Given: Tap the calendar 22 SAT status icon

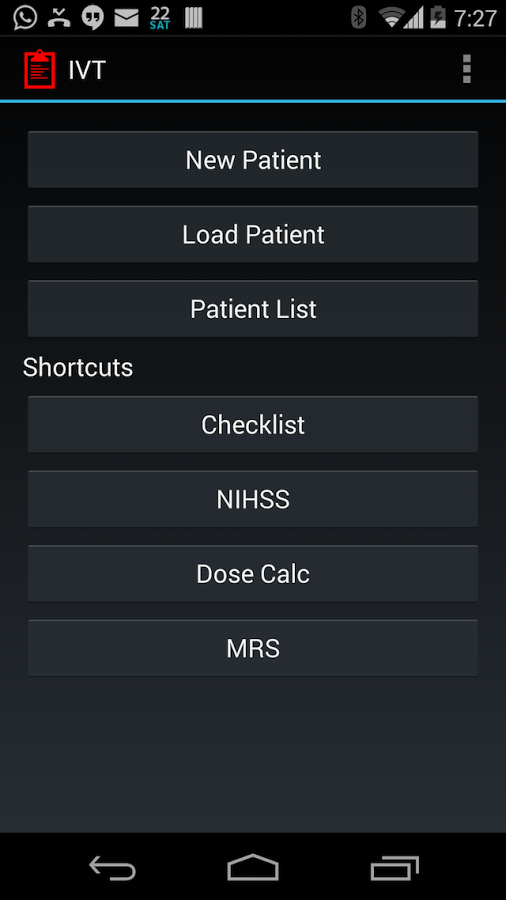Looking at the screenshot, I should coord(160,18).
